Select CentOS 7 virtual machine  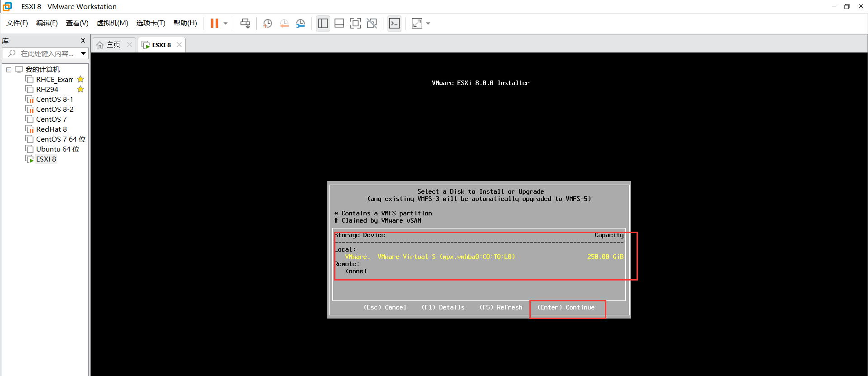click(x=51, y=119)
